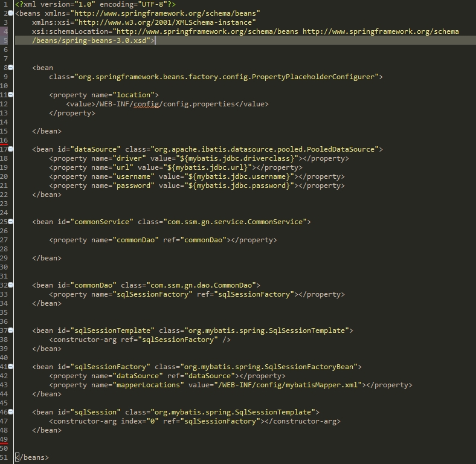Click line number 49 in the gutter
The width and height of the screenshot is (476, 464).
click(x=4, y=439)
